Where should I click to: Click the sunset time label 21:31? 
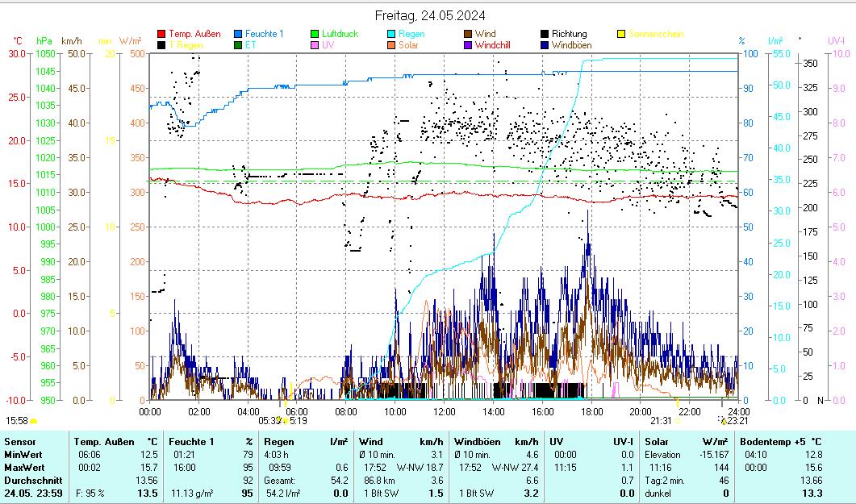pyautogui.click(x=661, y=420)
